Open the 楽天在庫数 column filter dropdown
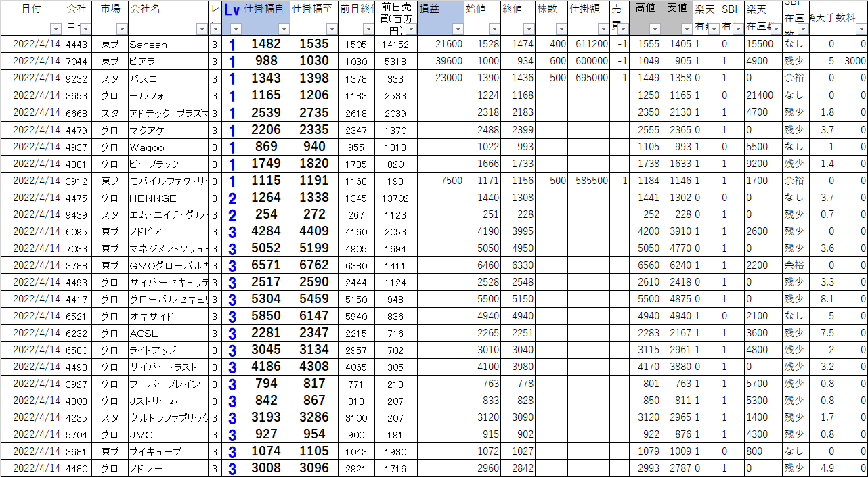Viewport: 868px width, 477px height. coord(775,29)
